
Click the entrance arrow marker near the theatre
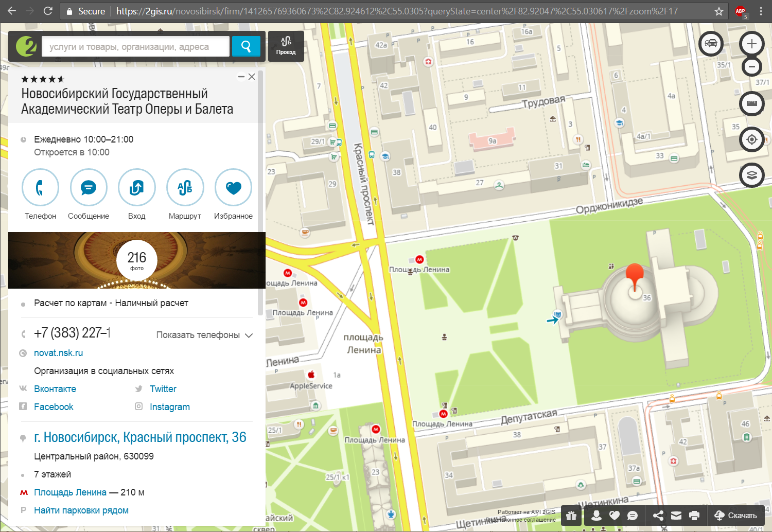(x=553, y=320)
